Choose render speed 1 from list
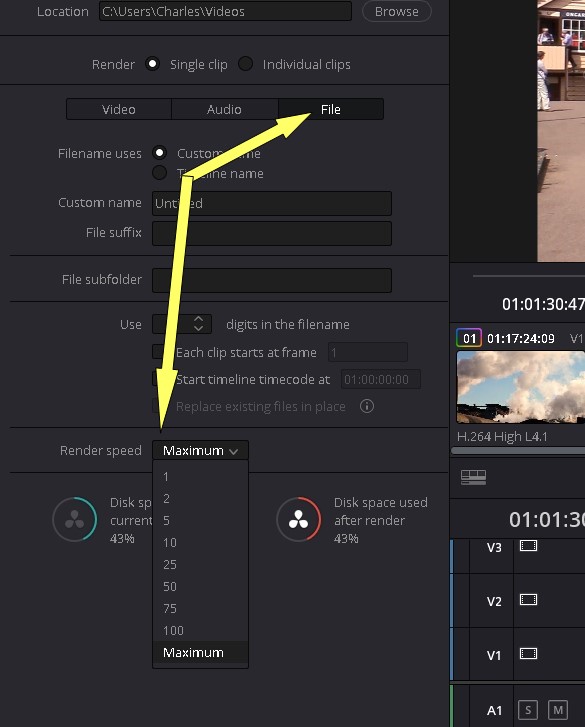Image resolution: width=585 pixels, height=727 pixels. tap(200, 477)
